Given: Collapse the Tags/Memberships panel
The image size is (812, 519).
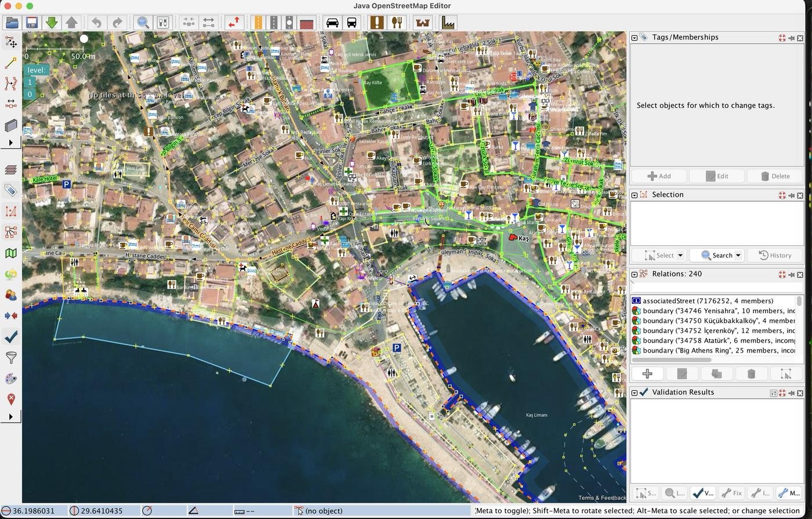Looking at the screenshot, I should coord(635,38).
